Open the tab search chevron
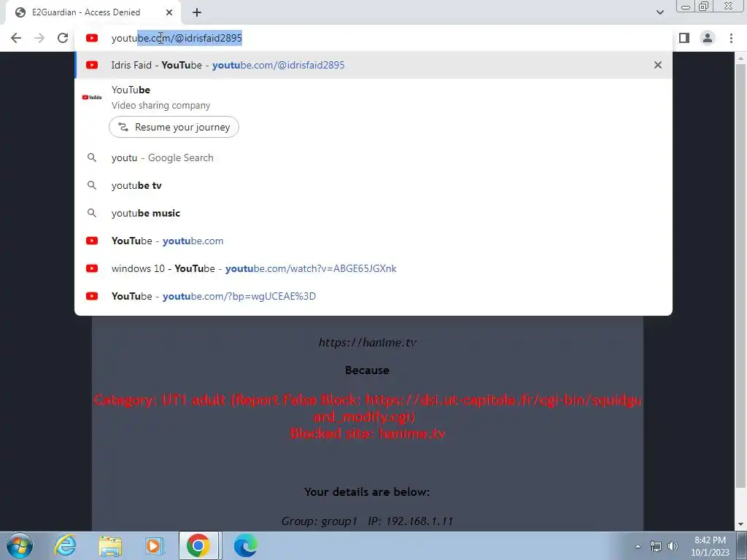 click(x=659, y=12)
